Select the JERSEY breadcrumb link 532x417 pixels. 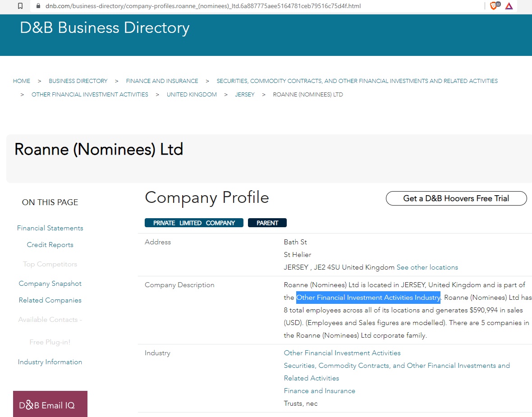[x=245, y=95]
